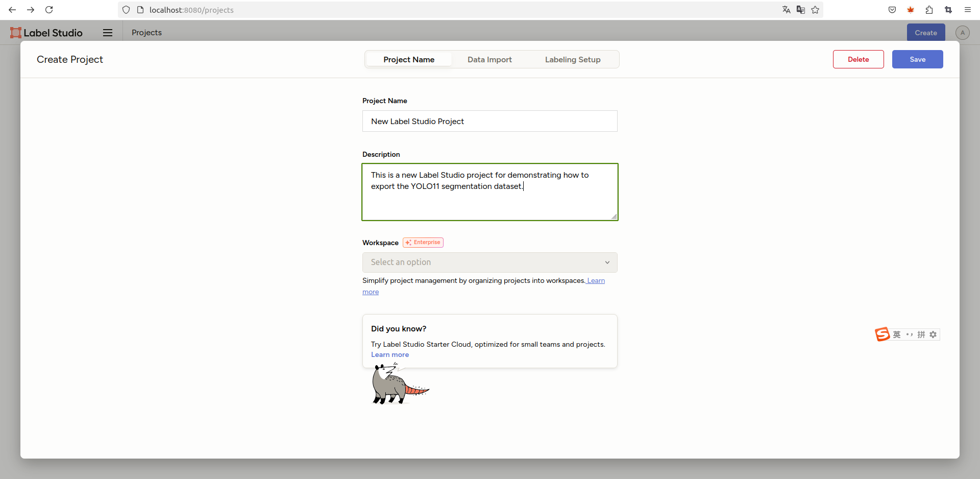This screenshot has width=980, height=479.
Task: Click into the Project Name input field
Action: 489,122
